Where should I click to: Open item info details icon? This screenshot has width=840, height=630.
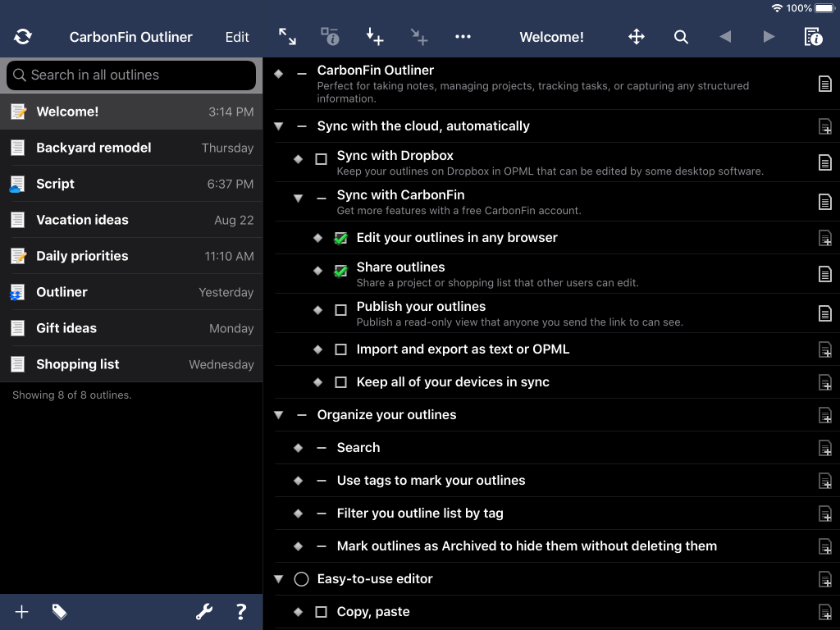(x=330, y=36)
